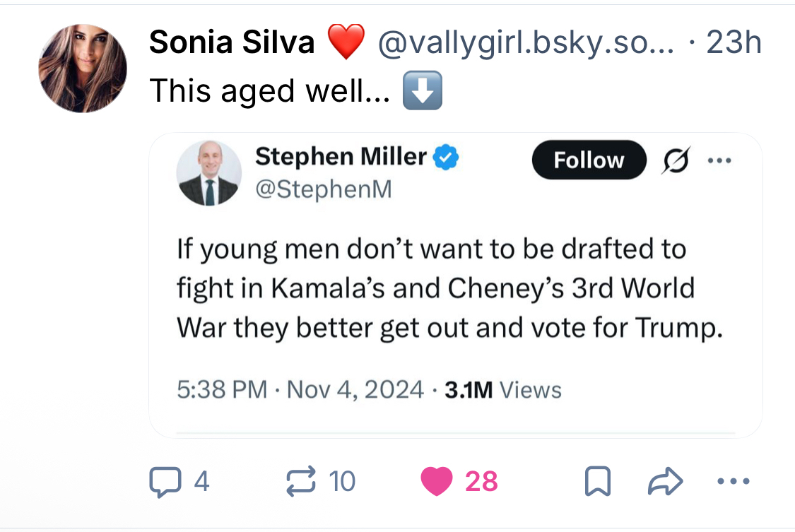Click the share arrow icon
Image resolution: width=795 pixels, height=532 pixels.
click(665, 482)
